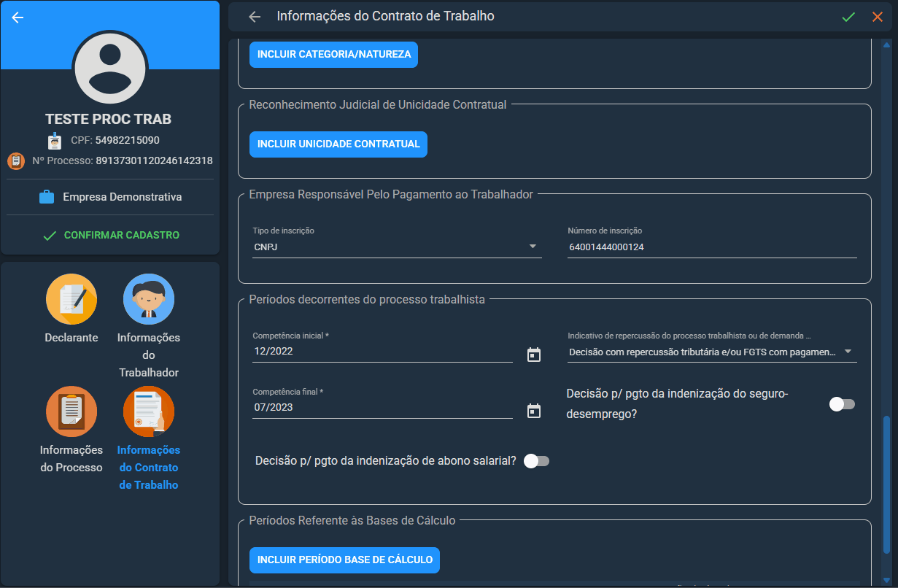The image size is (898, 588).
Task: Click the Empresa Responsável Pelo Pagamento ao Trabalhador heading
Action: pos(391,194)
